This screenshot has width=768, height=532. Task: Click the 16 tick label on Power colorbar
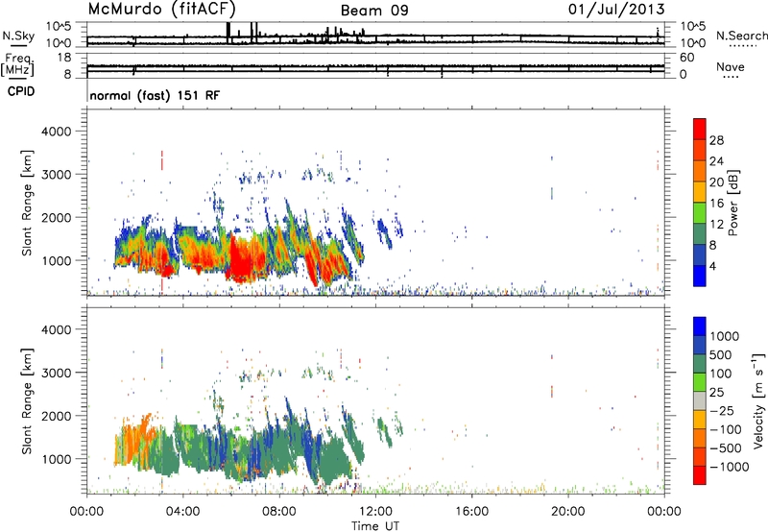[716, 204]
